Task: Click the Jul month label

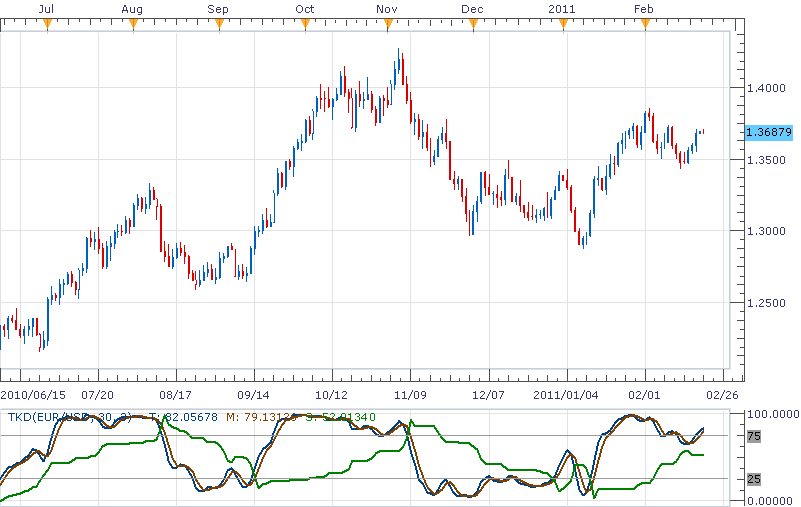Action: coord(46,9)
